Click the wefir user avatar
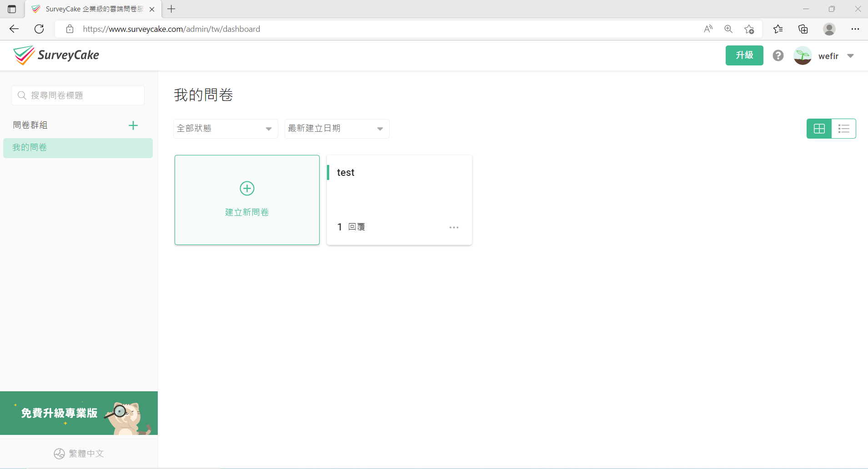The image size is (868, 469). (x=803, y=55)
